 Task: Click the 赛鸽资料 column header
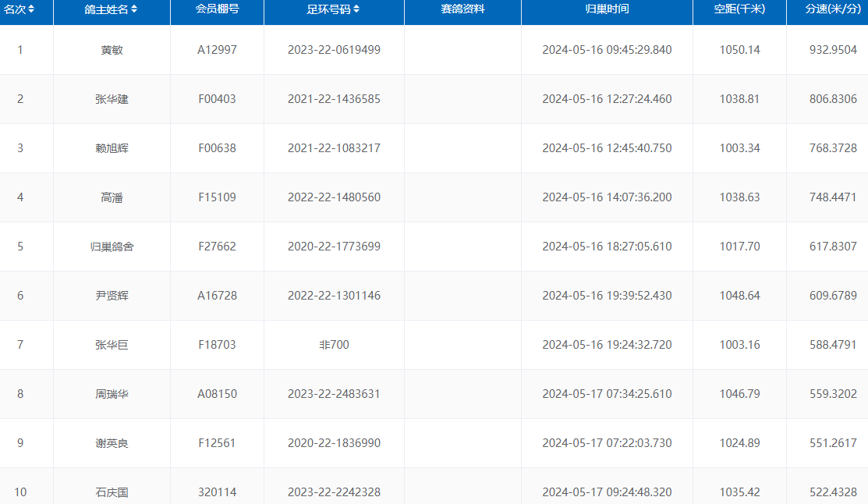point(462,9)
